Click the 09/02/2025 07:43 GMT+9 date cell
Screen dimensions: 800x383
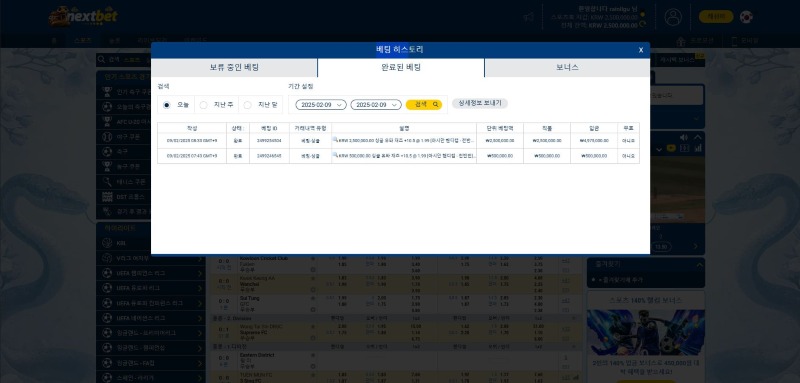click(192, 156)
